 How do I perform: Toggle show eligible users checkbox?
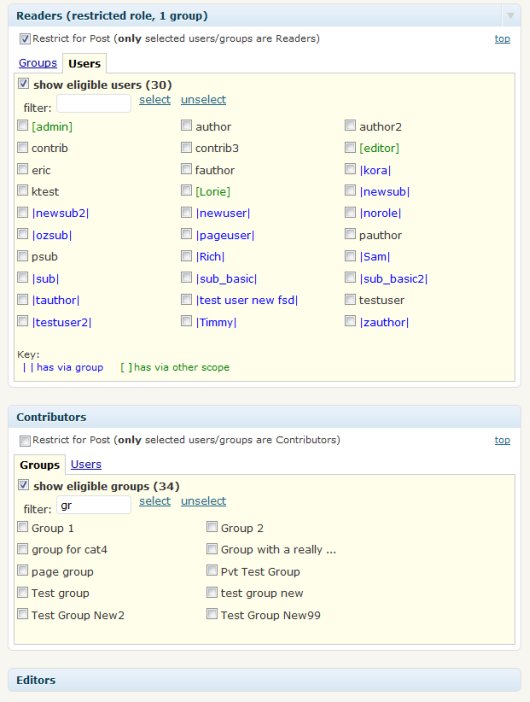click(x=23, y=84)
